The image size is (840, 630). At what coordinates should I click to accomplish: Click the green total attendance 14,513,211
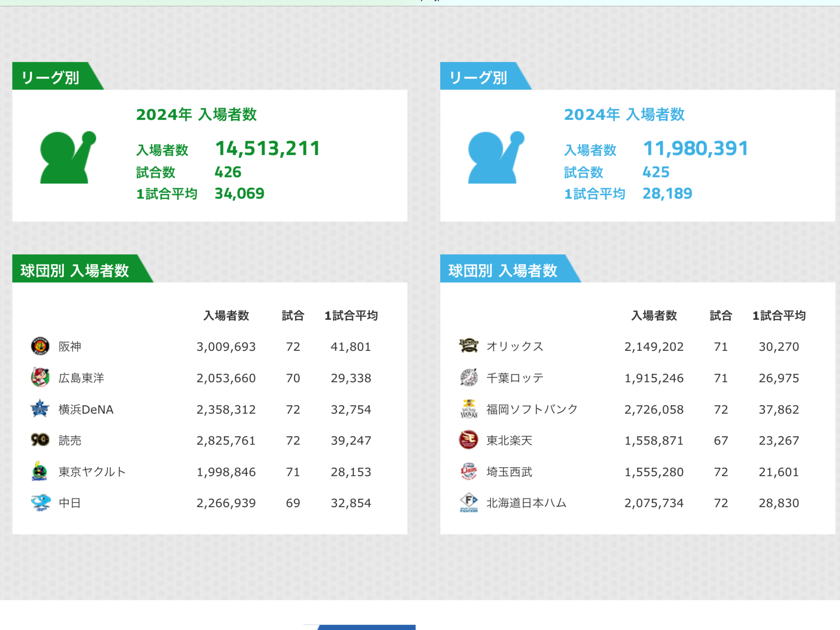pos(268,149)
